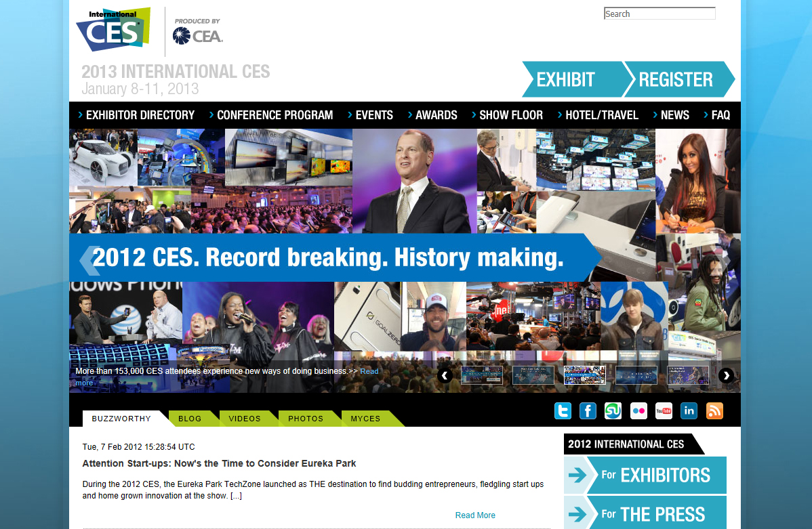Click the article date Tue, 7 Feb 2012

point(139,446)
